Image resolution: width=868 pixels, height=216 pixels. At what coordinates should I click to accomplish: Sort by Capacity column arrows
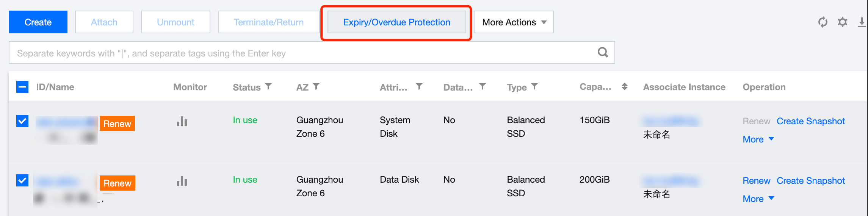pyautogui.click(x=624, y=87)
